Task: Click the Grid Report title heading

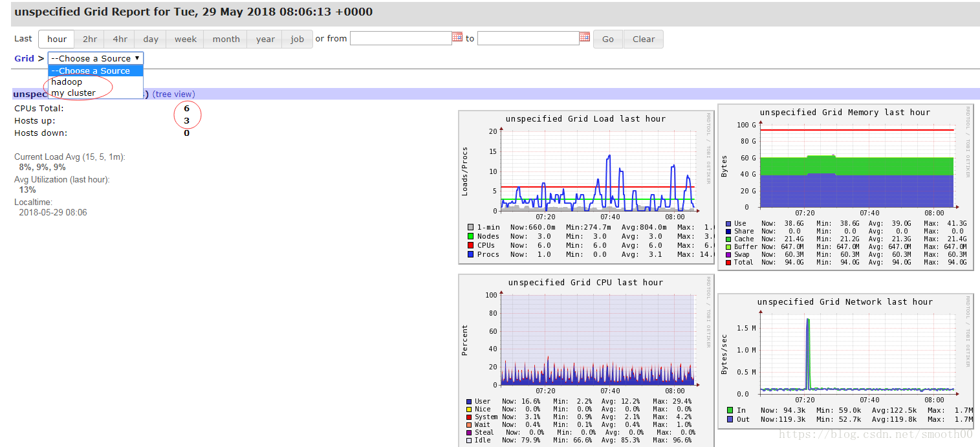Action: pyautogui.click(x=193, y=12)
